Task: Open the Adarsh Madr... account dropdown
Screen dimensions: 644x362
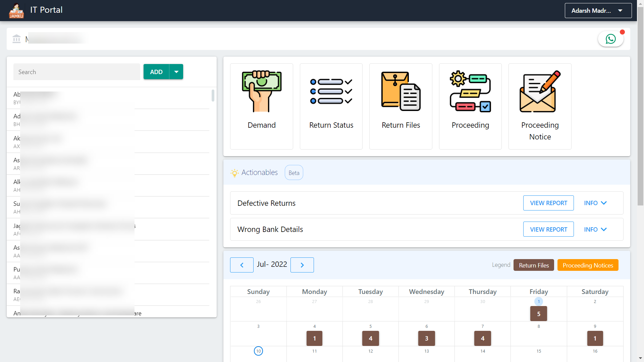Action: coord(598,11)
